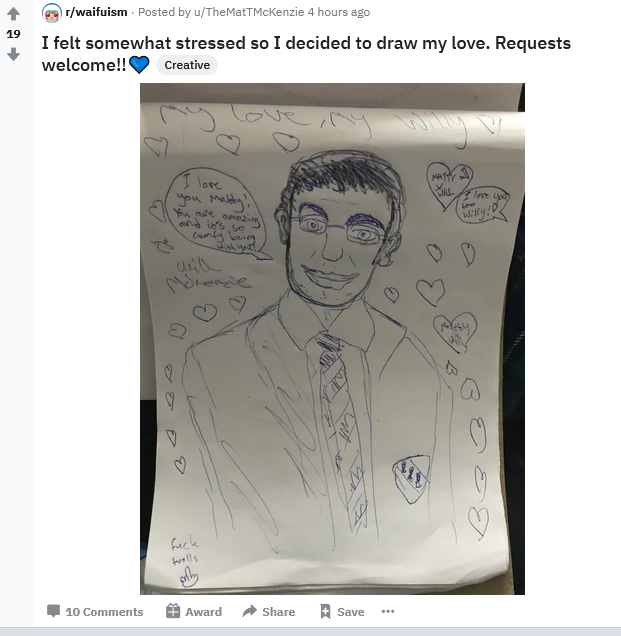Upvote the post with the up arrow

[x=13, y=14]
